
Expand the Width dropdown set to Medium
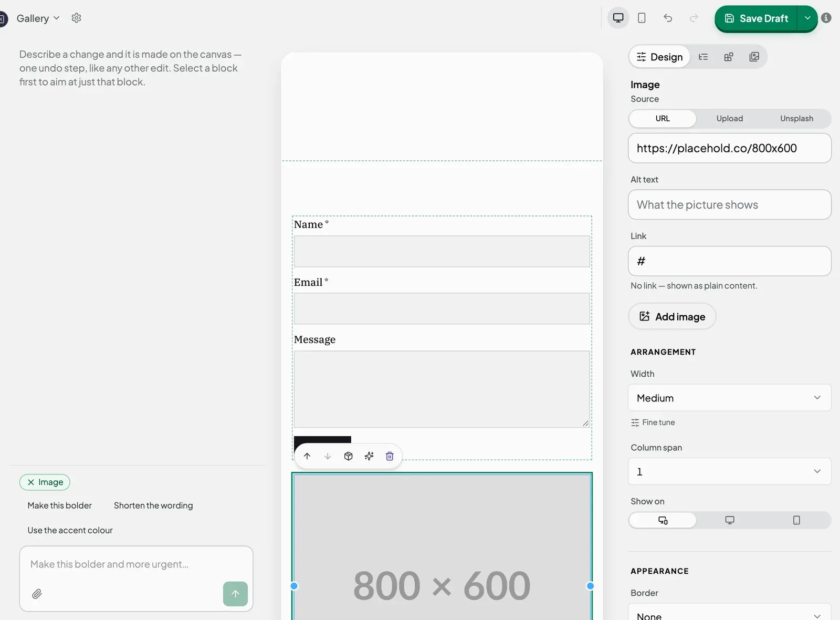(730, 398)
